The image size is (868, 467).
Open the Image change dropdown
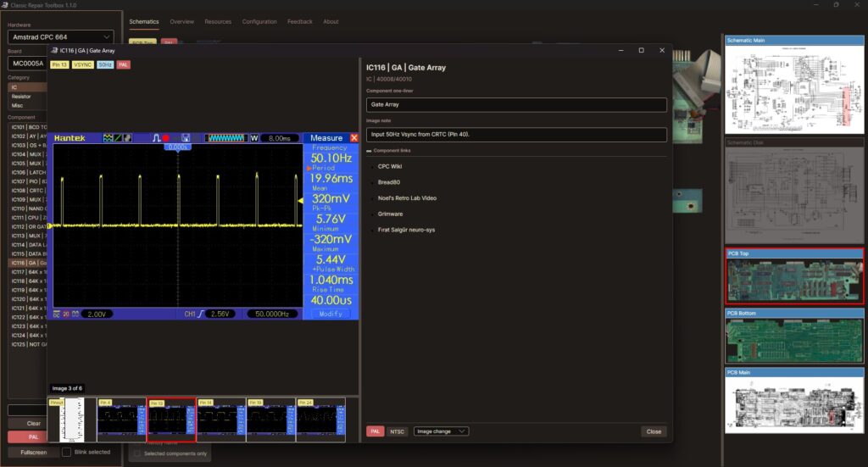pyautogui.click(x=441, y=431)
